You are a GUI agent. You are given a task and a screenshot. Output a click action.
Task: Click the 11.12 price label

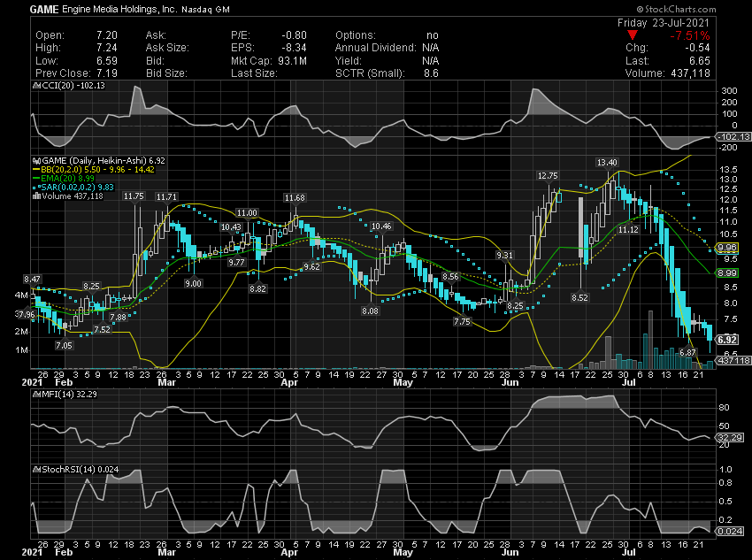pos(628,230)
